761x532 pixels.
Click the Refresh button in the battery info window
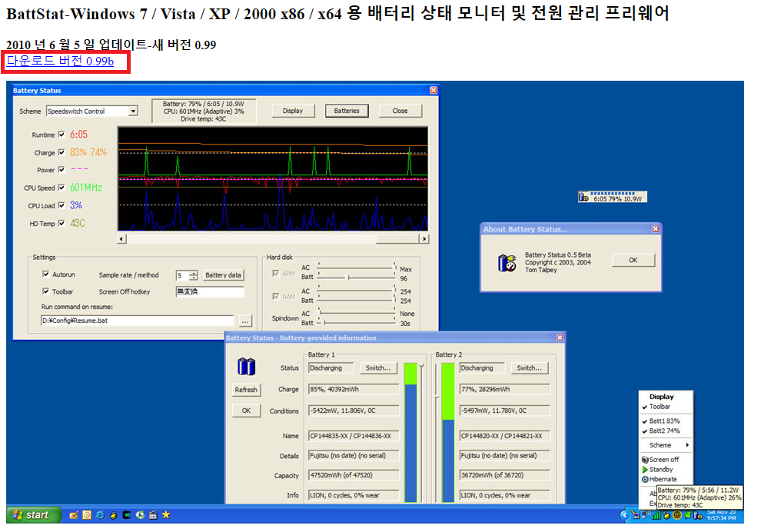pyautogui.click(x=246, y=389)
